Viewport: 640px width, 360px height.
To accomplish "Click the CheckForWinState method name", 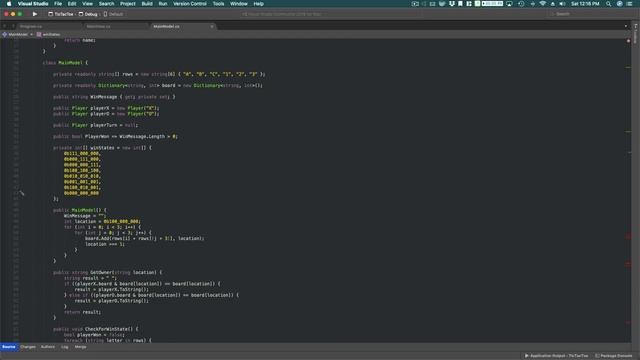I will click(107, 329).
